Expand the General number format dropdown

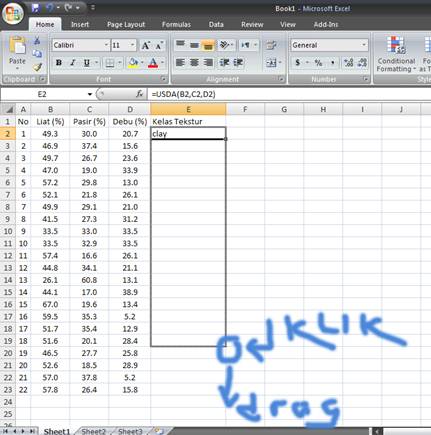[364, 45]
